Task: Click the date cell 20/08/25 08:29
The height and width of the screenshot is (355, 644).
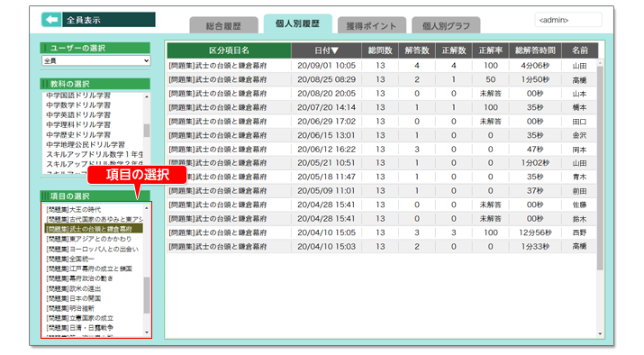Action: (327, 79)
